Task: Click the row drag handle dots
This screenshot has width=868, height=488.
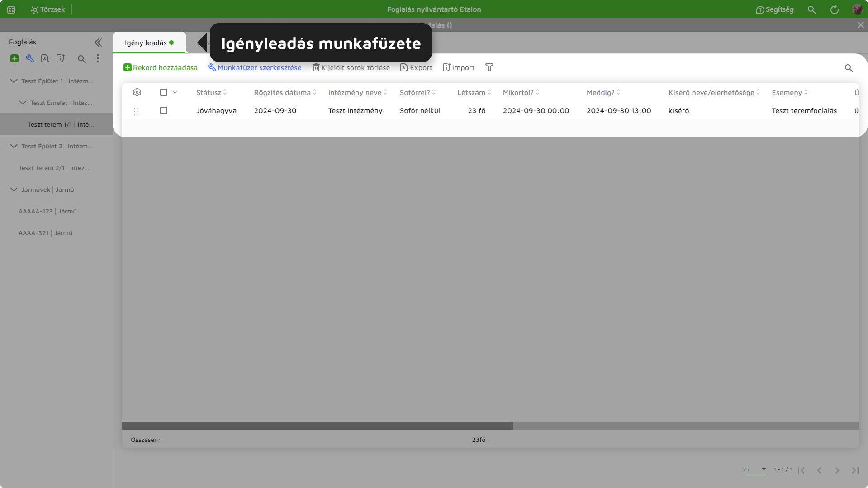Action: coord(136,111)
